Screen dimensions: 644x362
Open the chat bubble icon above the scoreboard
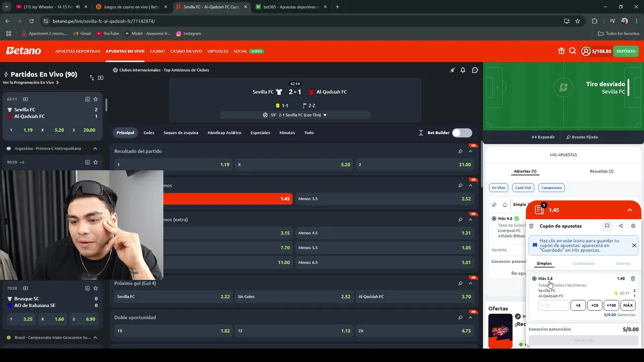point(474,70)
